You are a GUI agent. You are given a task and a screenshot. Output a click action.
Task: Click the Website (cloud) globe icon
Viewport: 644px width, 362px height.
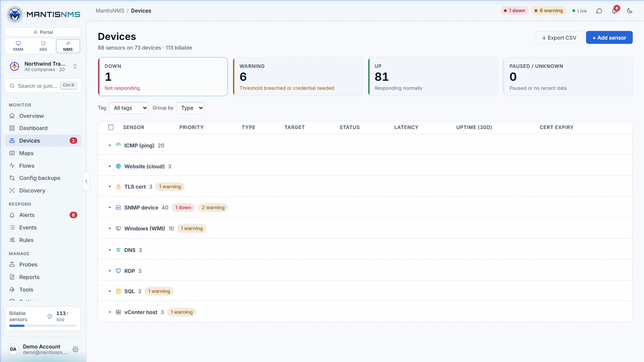(x=118, y=166)
